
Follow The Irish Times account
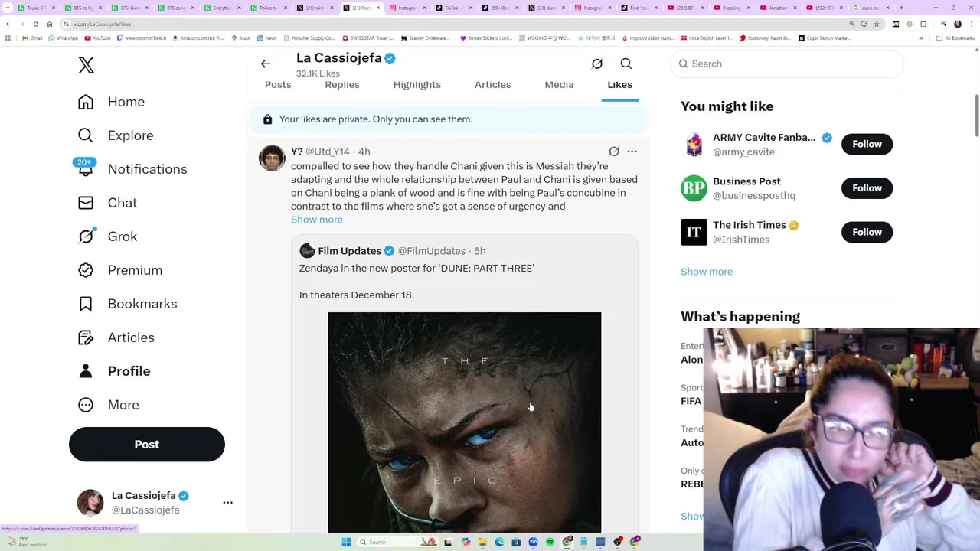pos(867,232)
